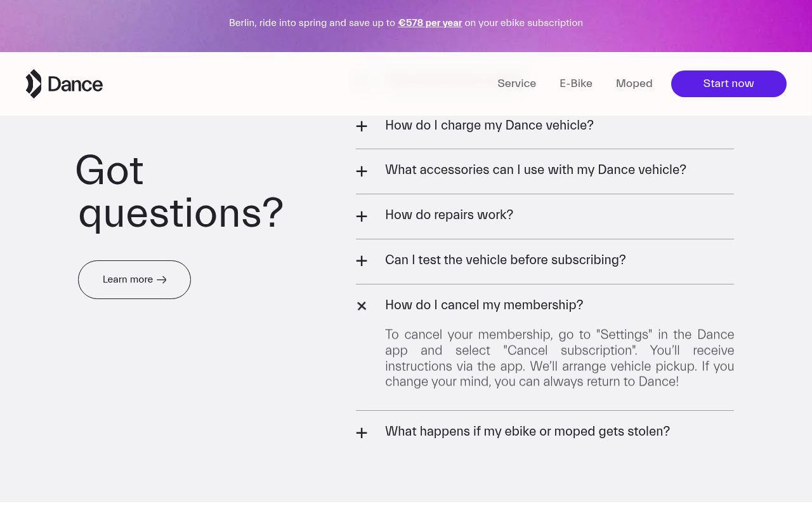Open "What happens if my ebike or moped gets stolen?"
Image resolution: width=812 pixels, height=508 pixels.
click(x=527, y=432)
